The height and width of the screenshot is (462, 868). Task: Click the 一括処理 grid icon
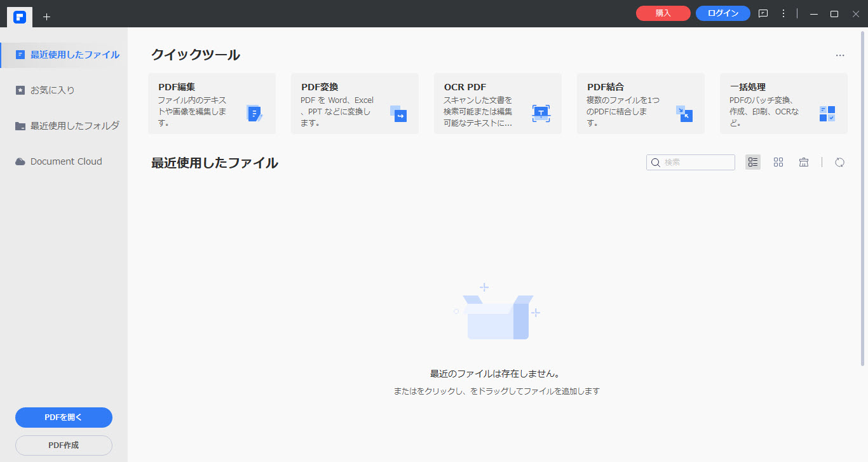827,114
